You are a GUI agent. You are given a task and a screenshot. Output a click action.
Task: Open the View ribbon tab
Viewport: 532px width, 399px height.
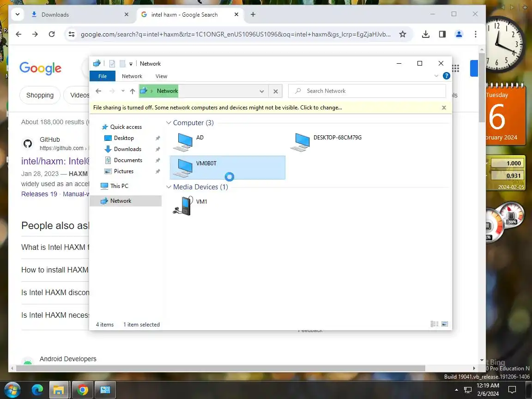click(161, 76)
